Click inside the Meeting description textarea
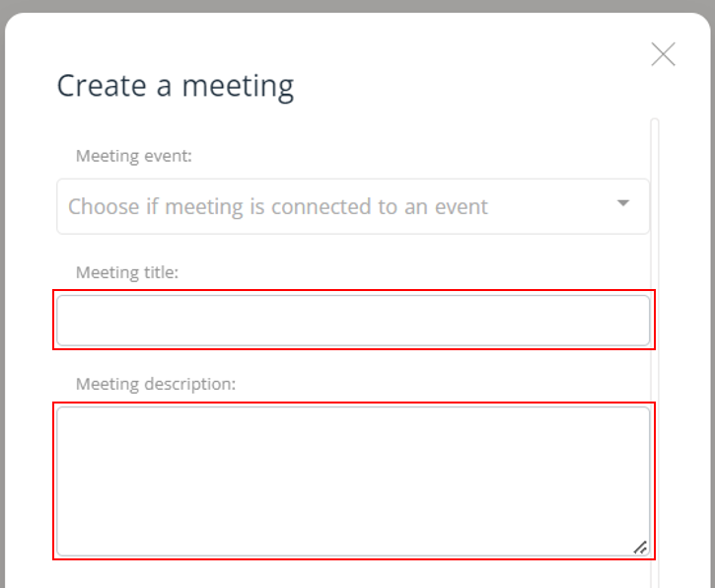This screenshot has height=588, width=715. (353, 480)
